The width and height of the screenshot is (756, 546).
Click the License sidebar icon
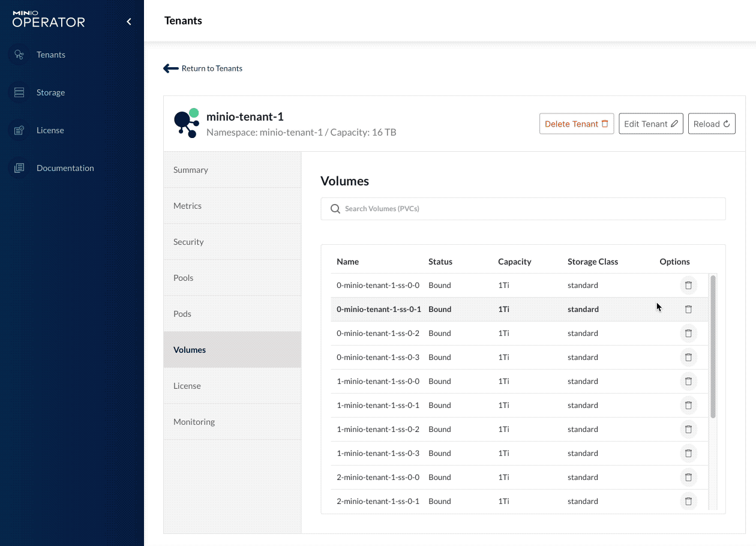pyautogui.click(x=19, y=130)
